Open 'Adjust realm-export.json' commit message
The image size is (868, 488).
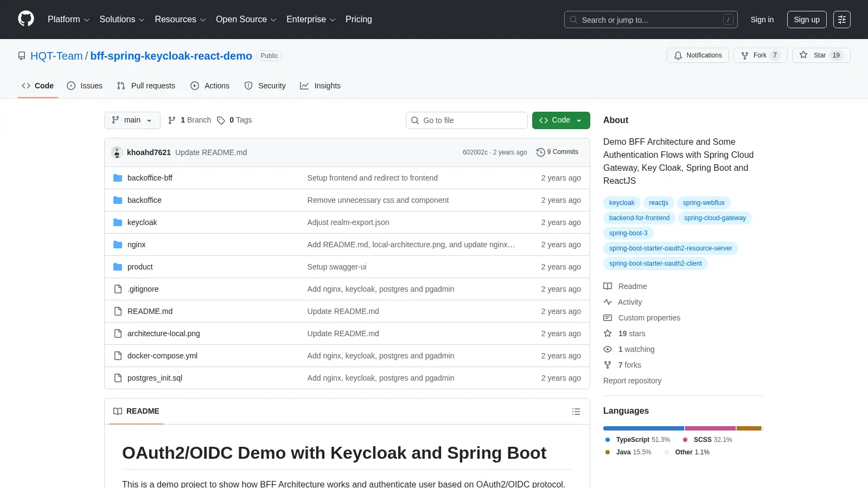click(x=348, y=222)
